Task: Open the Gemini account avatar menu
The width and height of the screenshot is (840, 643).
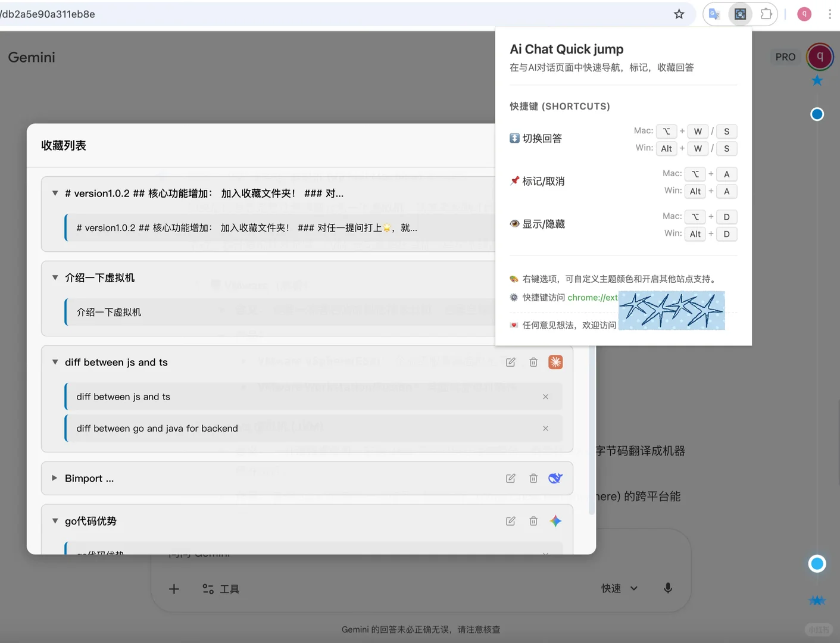Action: pyautogui.click(x=820, y=57)
